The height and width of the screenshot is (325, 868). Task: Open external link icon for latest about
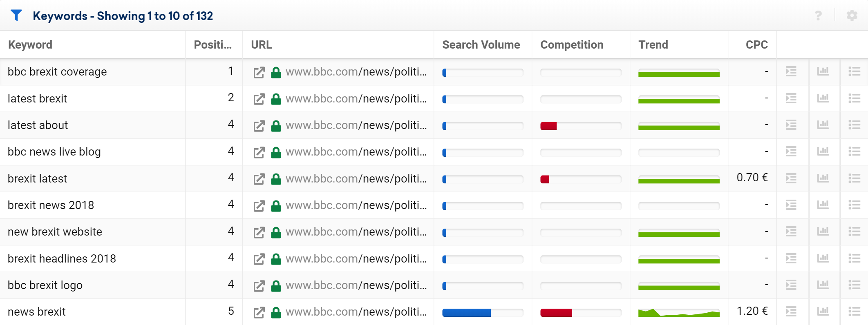click(x=259, y=126)
